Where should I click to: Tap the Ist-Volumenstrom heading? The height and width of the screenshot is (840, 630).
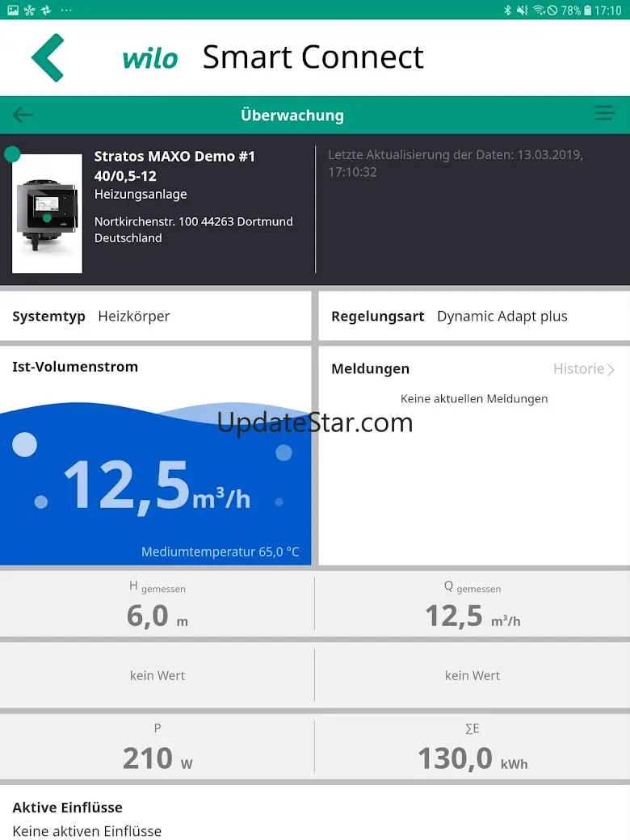pyautogui.click(x=75, y=367)
